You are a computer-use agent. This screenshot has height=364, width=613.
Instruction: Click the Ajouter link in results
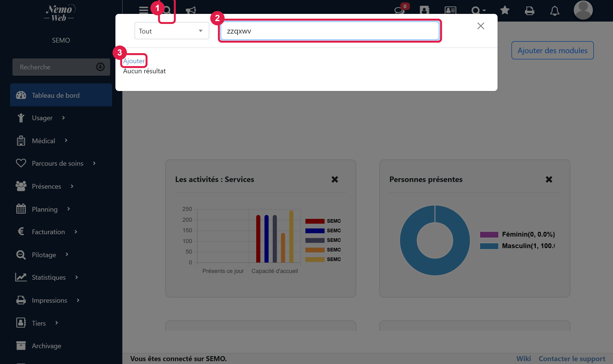pyautogui.click(x=134, y=61)
